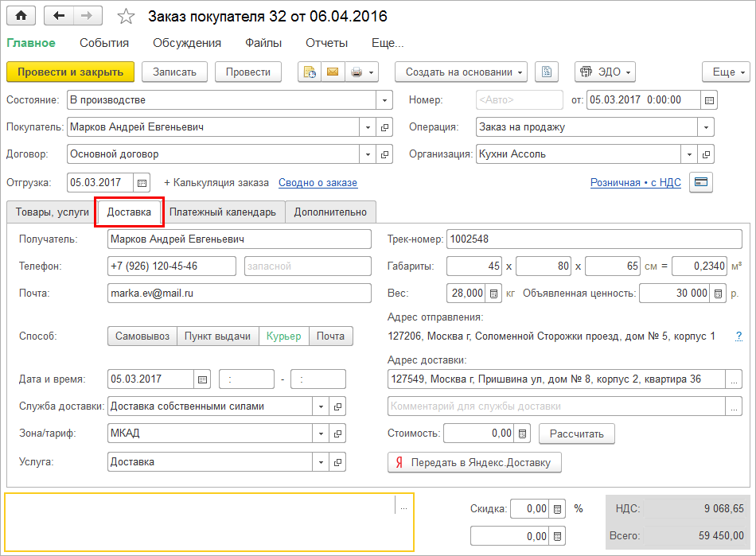This screenshot has width=756, height=556.
Task: Expand Создать на основании menu
Action: (x=462, y=72)
